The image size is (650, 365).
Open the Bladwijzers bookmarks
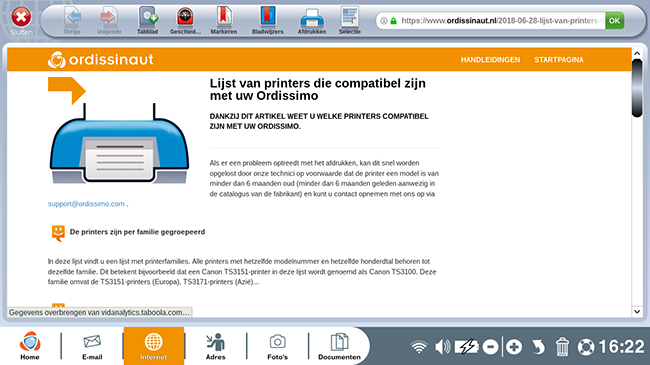[268, 20]
